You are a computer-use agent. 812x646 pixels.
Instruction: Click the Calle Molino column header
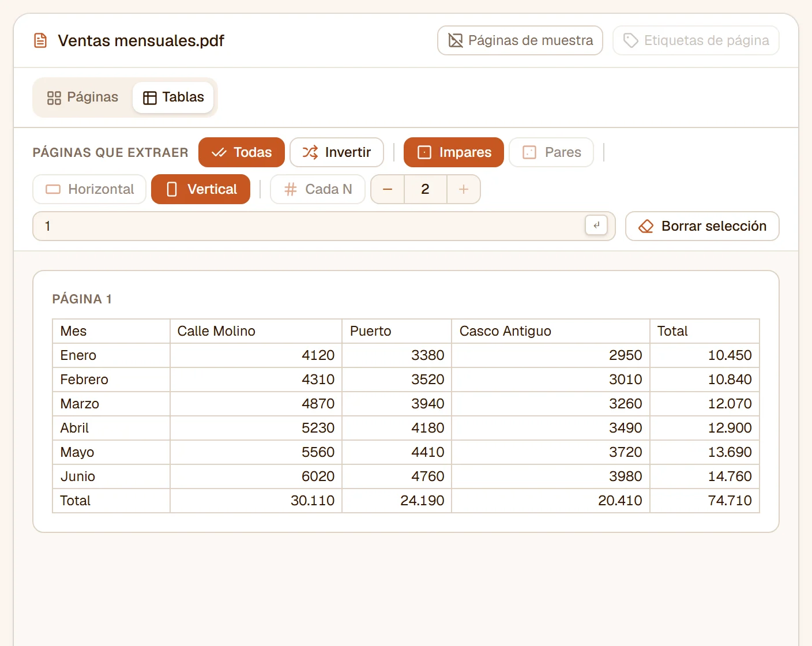point(256,331)
